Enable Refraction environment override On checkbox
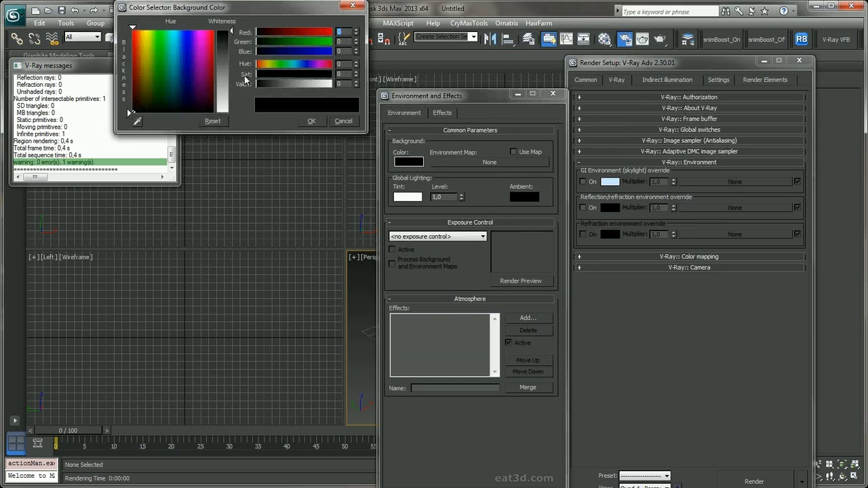The image size is (868, 488). pyautogui.click(x=583, y=234)
